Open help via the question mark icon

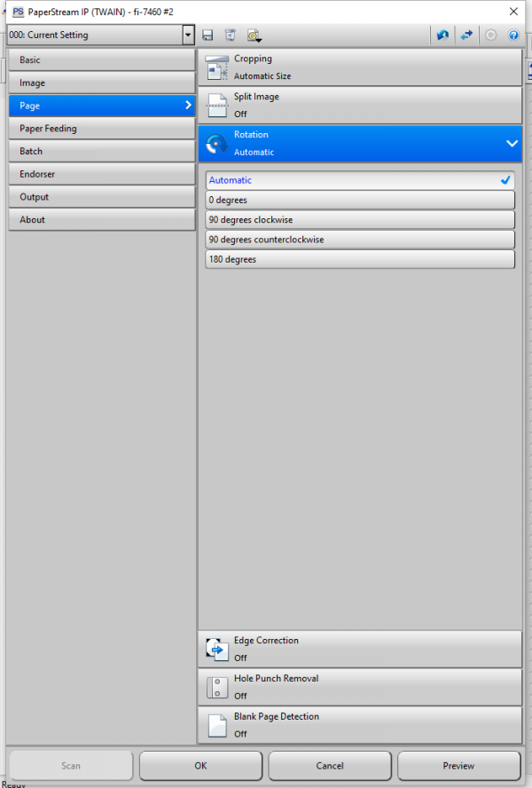513,35
